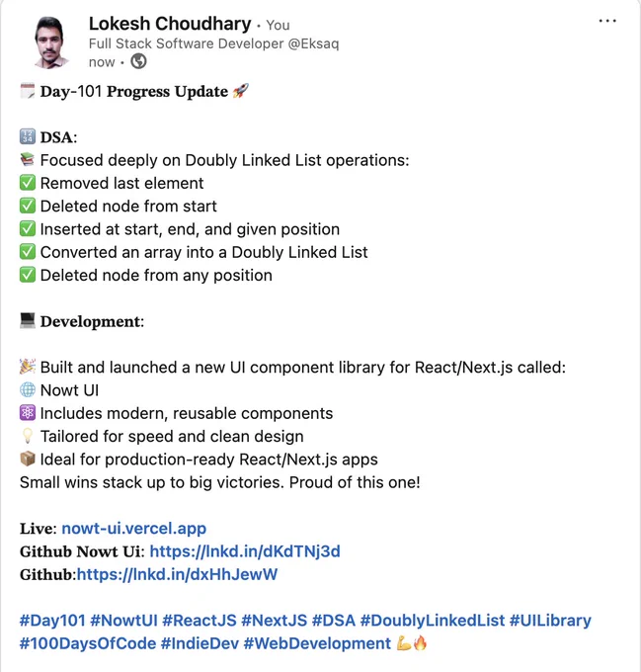
Task: Click the #Day101 hashtag
Action: 52,621
